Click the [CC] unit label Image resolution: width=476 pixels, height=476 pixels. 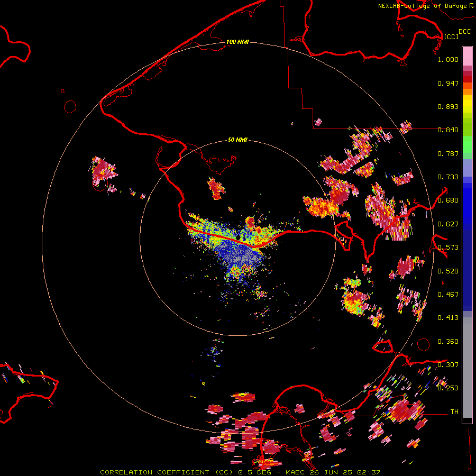pyautogui.click(x=451, y=36)
